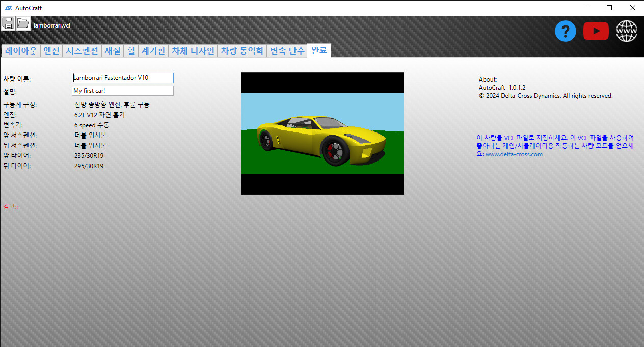Click the open folder icon
Image resolution: width=644 pixels, height=347 pixels.
coord(23,23)
